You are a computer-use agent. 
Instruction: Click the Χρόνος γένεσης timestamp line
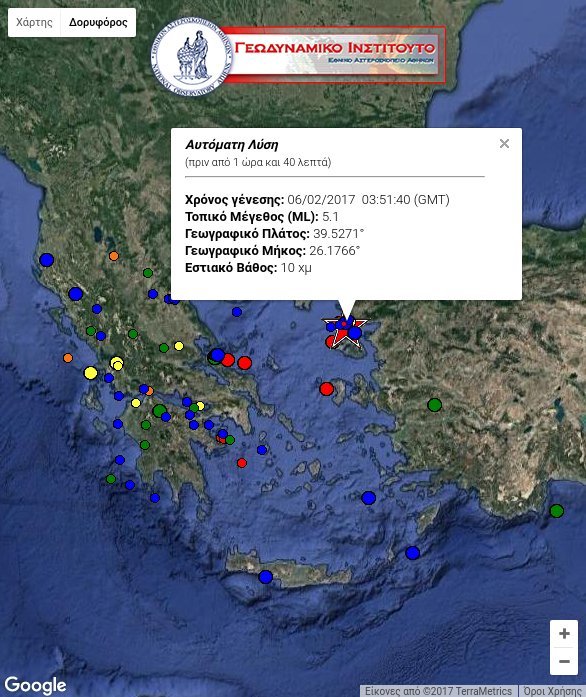tap(317, 200)
